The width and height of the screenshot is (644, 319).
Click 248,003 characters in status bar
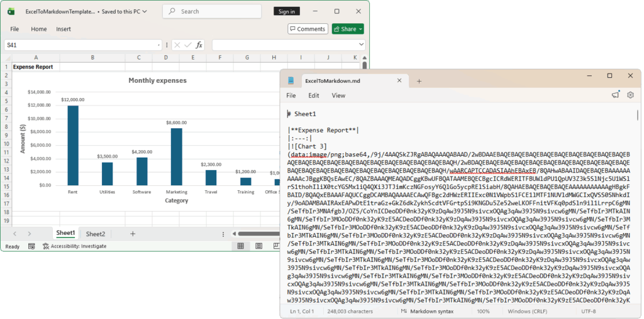pos(348,311)
